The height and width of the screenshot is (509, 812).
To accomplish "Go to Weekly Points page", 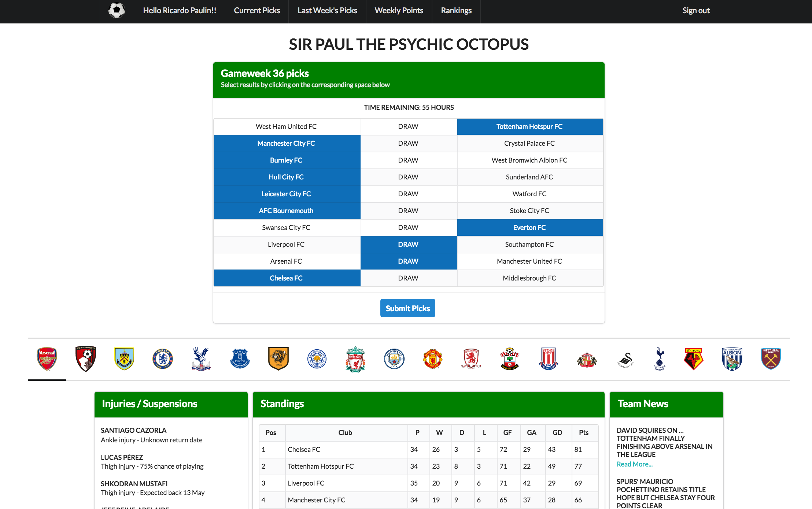I will point(399,11).
